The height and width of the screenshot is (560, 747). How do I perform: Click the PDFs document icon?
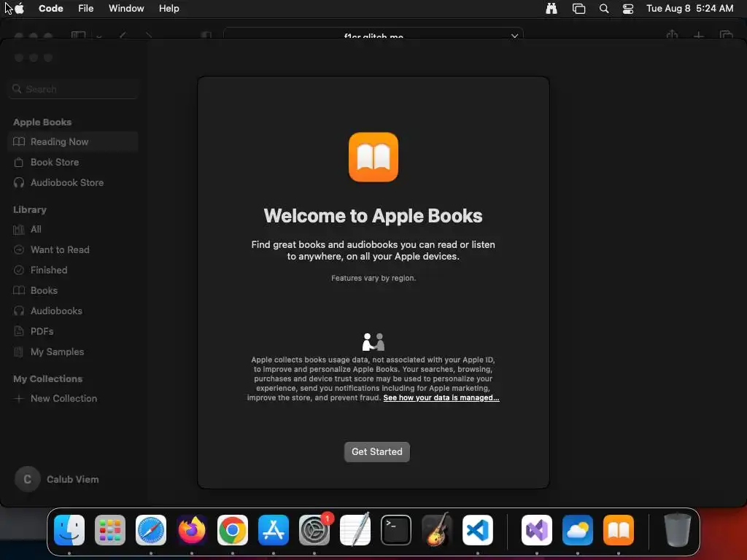click(x=18, y=331)
